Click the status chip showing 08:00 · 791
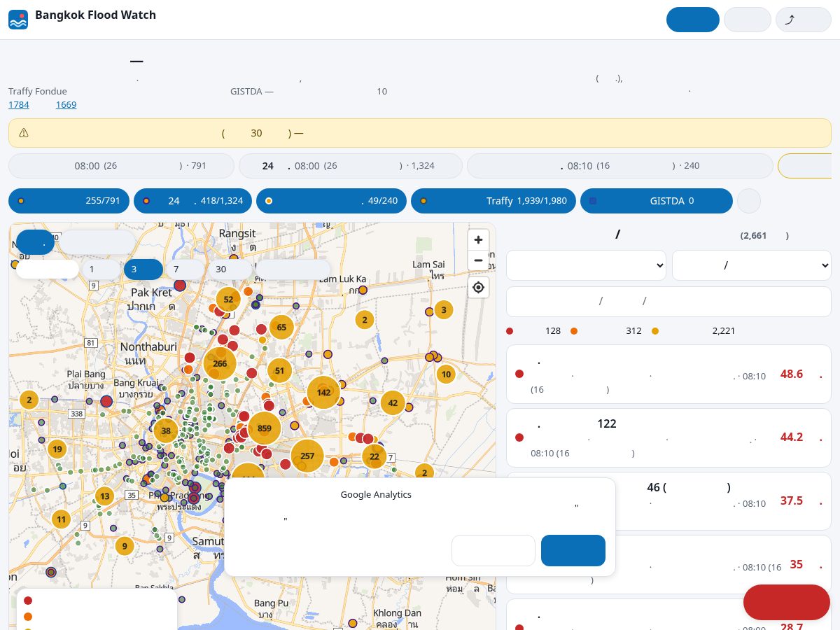Screen dimensions: 840x630 [121, 166]
